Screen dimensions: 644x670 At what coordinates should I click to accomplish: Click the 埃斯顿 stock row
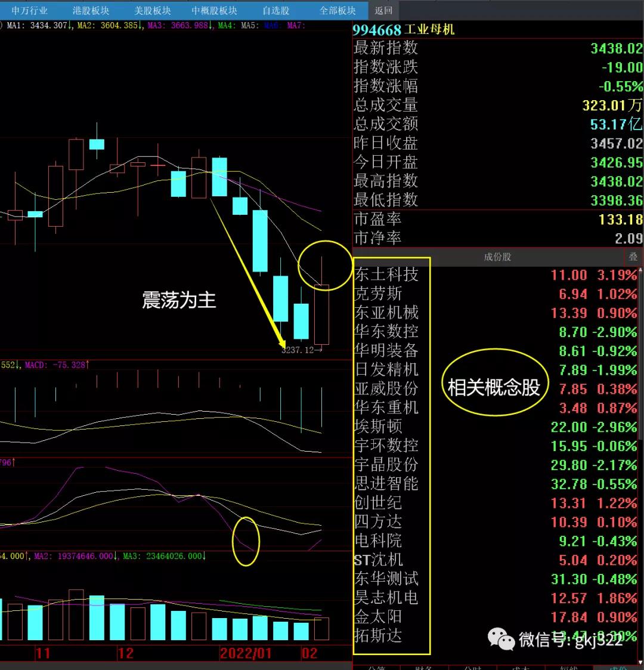496,427
